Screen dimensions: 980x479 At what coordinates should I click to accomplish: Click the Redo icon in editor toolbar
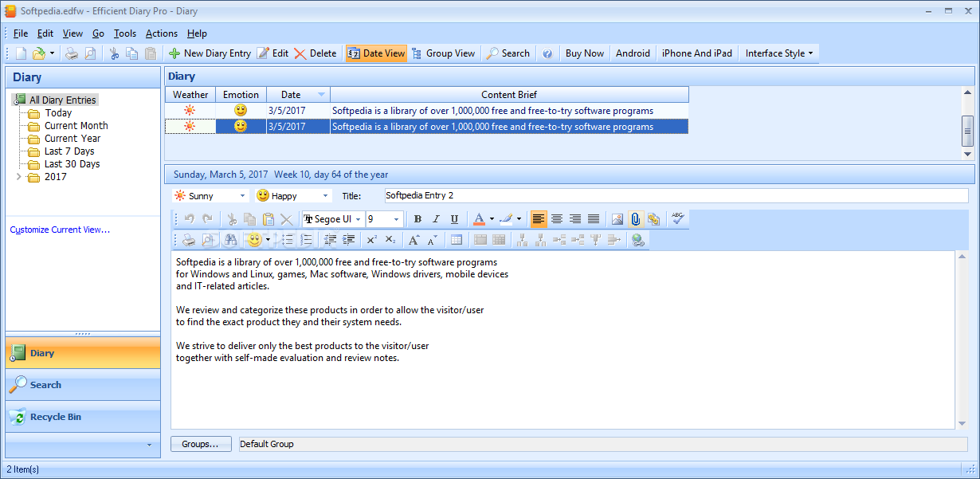[207, 219]
